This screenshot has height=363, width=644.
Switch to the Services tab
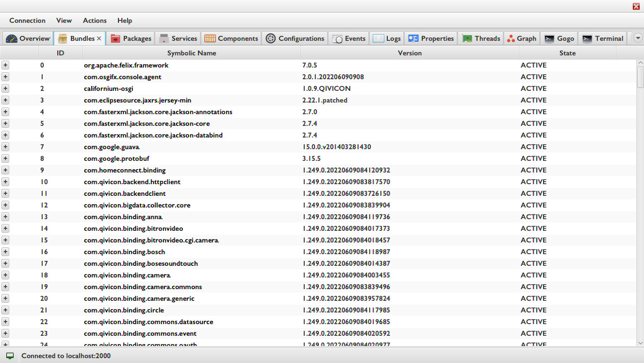[x=178, y=38]
